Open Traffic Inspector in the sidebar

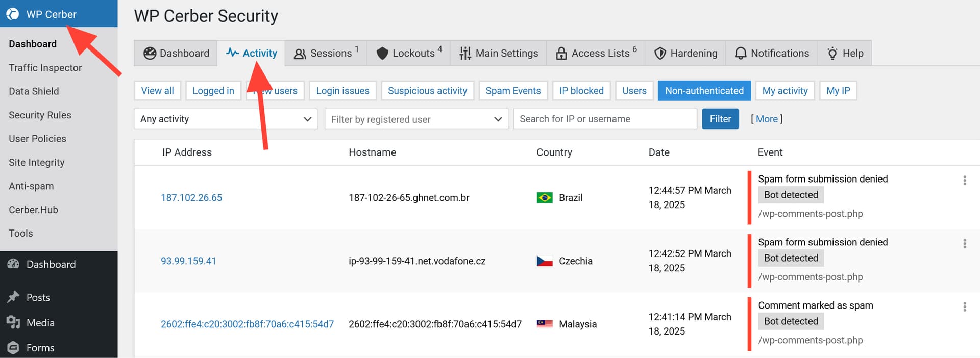coord(45,67)
